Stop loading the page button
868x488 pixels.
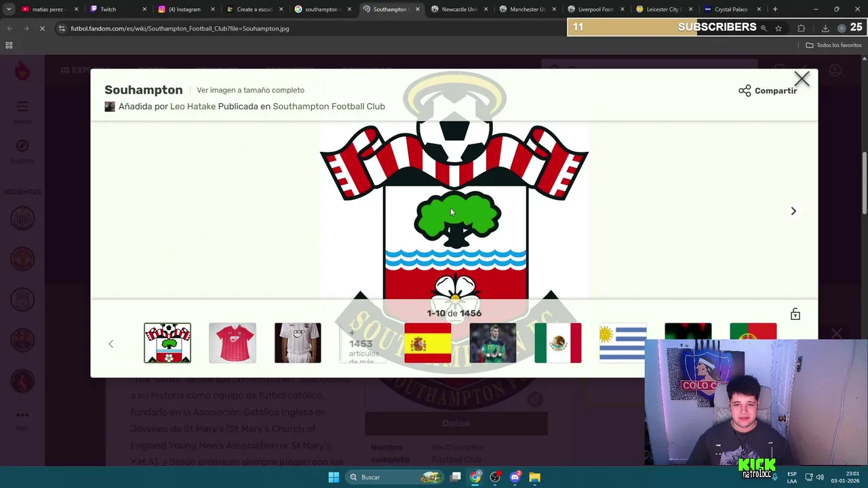click(x=42, y=28)
